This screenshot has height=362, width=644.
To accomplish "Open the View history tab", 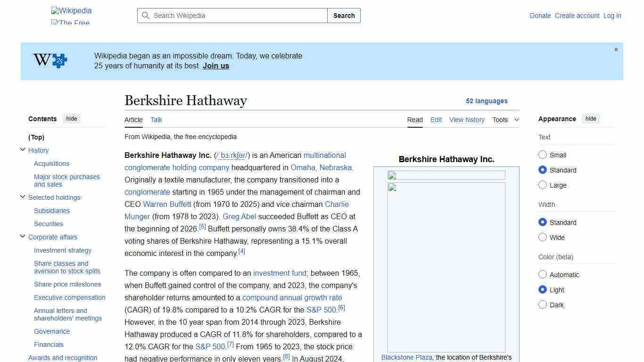I will click(466, 120).
